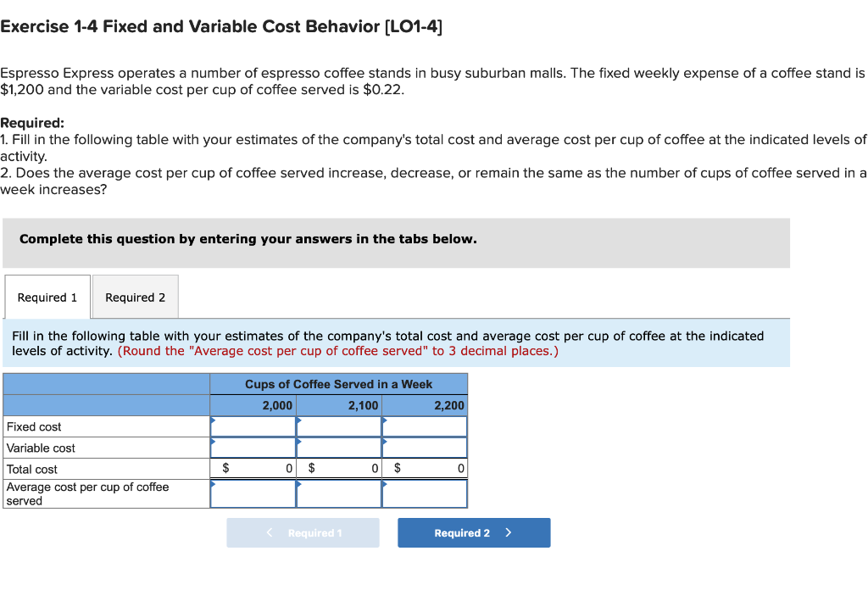Click the Fixed cost cell under 2,100 cups
Viewport: 868px width, 590px height.
click(338, 426)
